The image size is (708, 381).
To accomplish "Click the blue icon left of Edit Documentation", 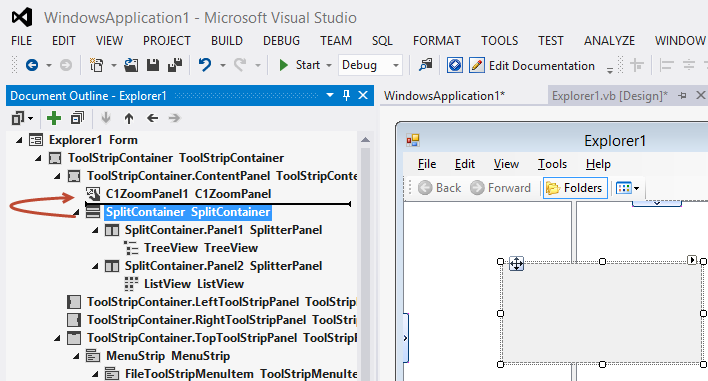I will [x=455, y=65].
